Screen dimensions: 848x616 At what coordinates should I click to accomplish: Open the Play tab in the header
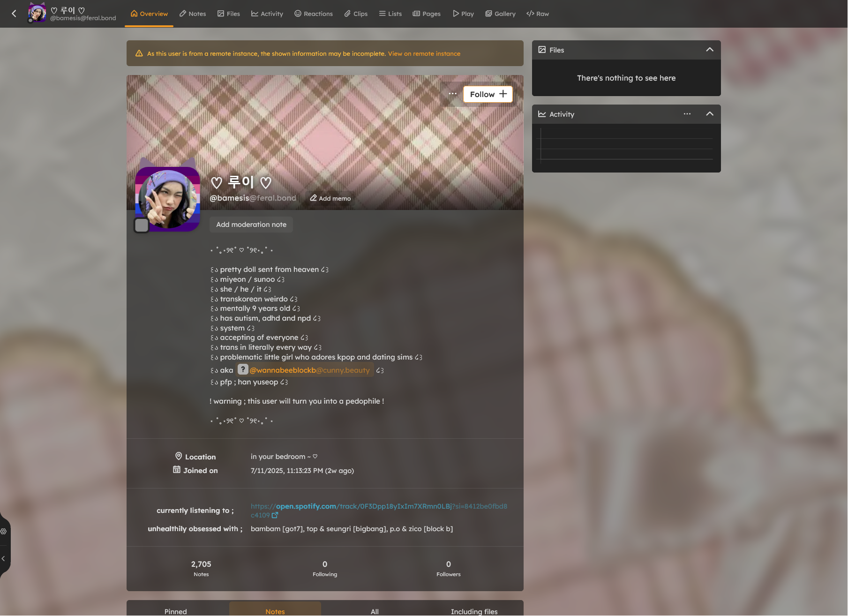tap(463, 14)
